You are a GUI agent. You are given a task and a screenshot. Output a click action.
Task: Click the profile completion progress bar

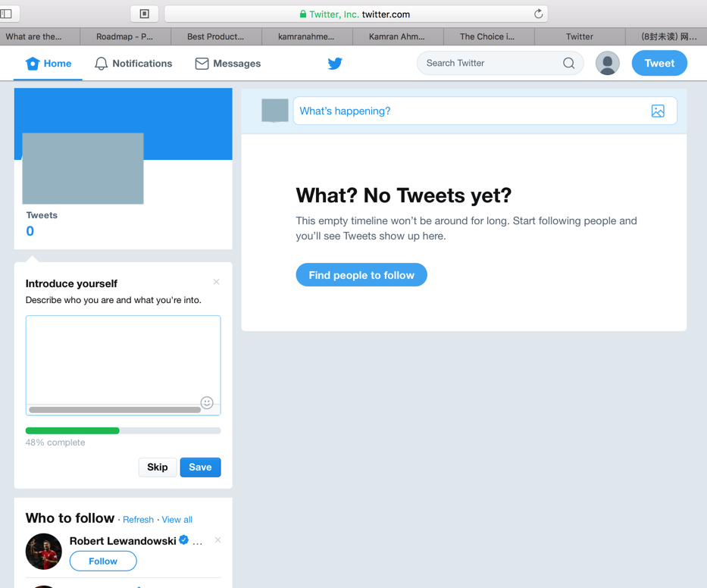[x=123, y=430]
